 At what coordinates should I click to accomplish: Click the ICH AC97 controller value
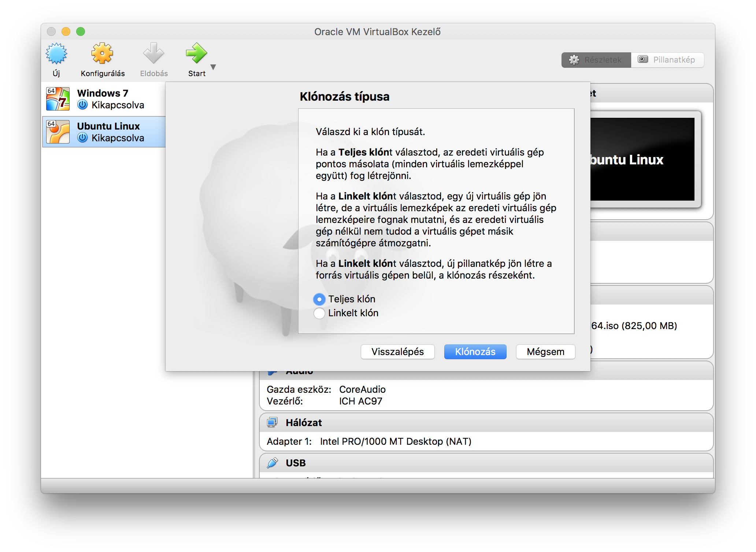(x=360, y=402)
